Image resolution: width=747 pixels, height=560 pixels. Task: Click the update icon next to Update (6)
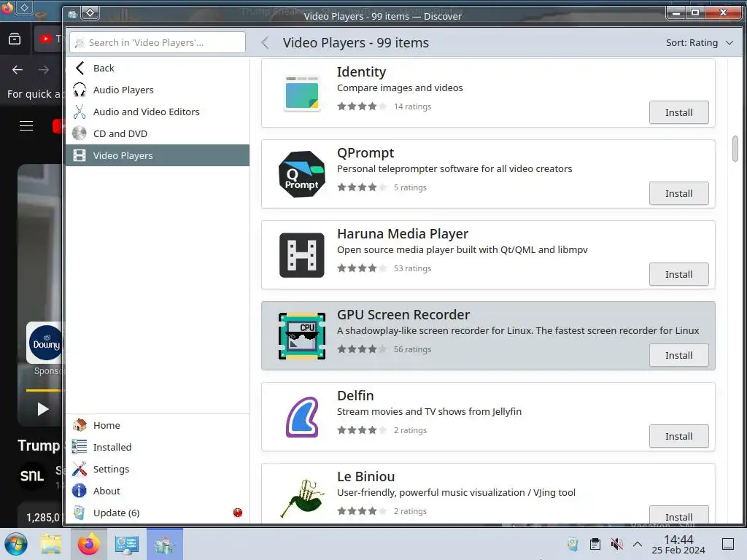point(80,513)
